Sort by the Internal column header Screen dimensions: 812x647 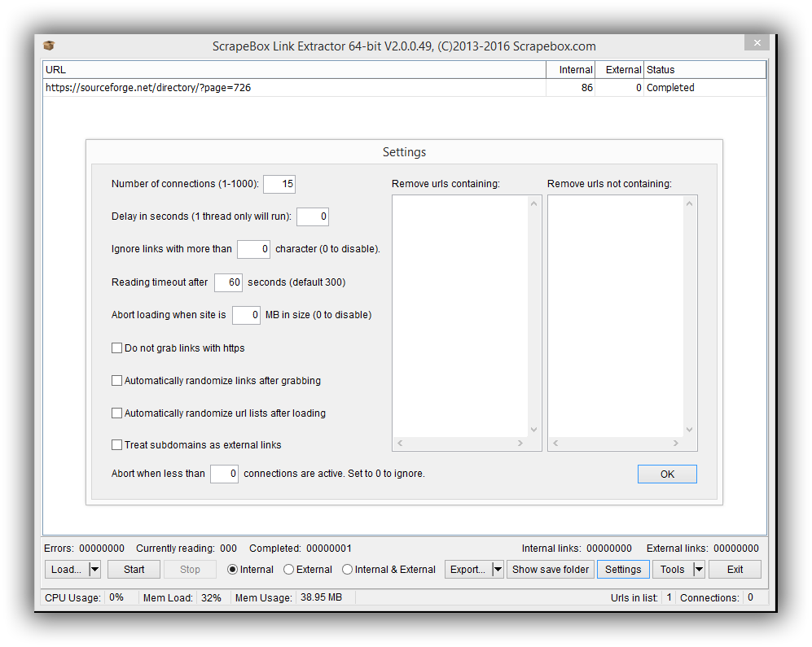[x=571, y=70]
